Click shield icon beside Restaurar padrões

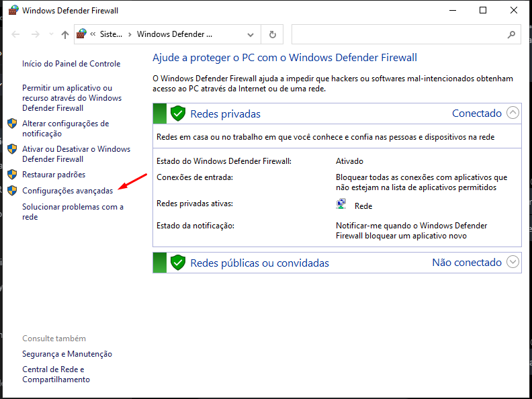[x=12, y=175]
